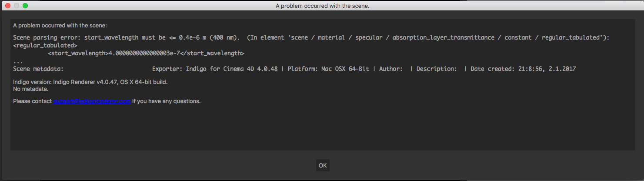Close the error dialog with the red button
644x181 pixels.
pos(8,6)
